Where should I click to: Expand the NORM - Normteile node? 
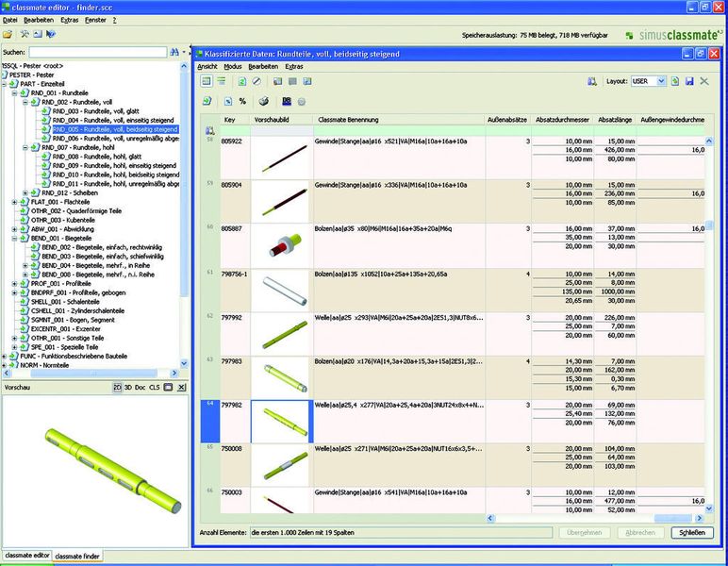pos(4,365)
